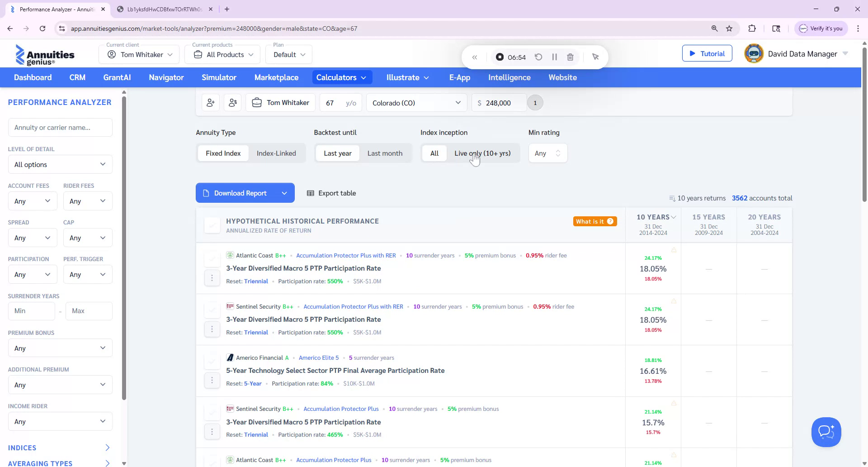This screenshot has width=868, height=467.
Task: Delete the current recording
Action: tap(571, 57)
